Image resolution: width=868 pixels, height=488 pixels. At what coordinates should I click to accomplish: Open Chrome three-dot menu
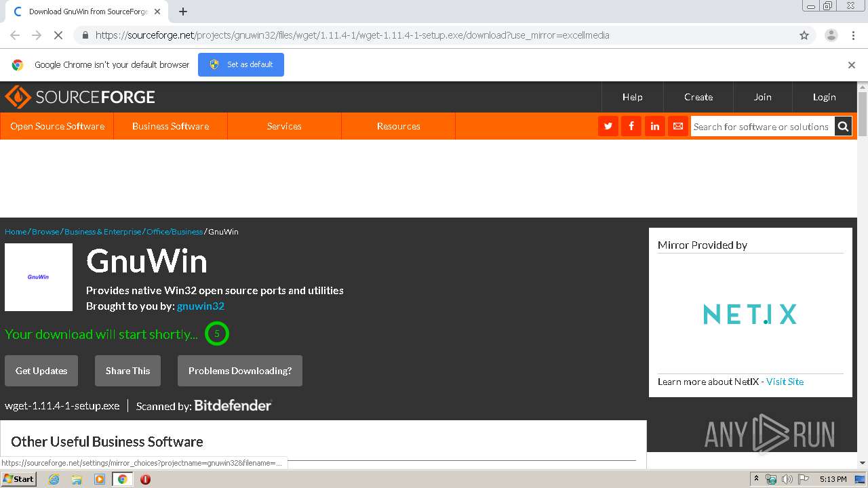pyautogui.click(x=853, y=35)
